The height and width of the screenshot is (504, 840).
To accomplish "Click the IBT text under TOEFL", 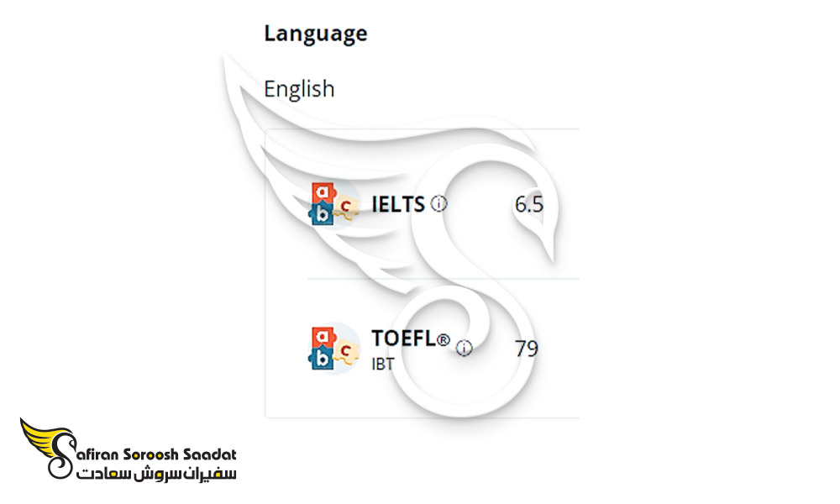I will point(382,365).
